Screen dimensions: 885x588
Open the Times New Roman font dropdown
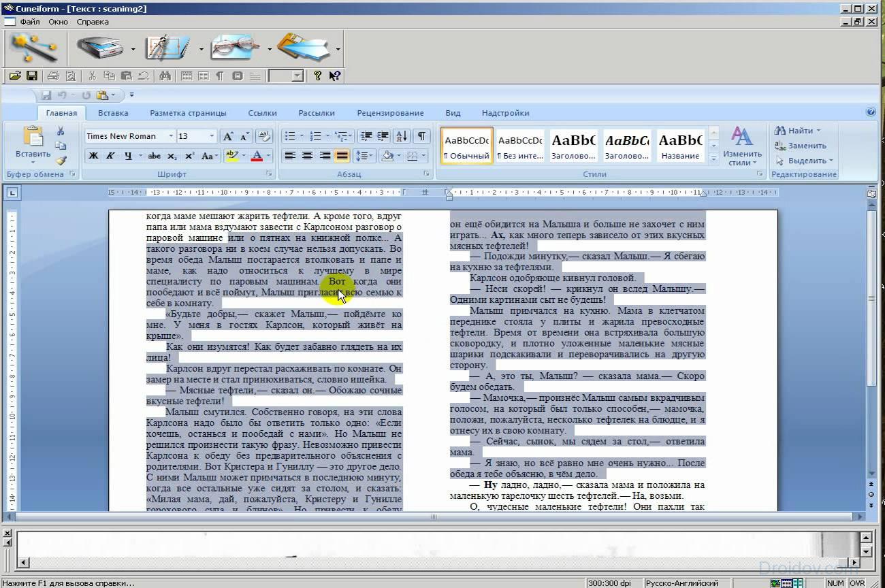170,136
